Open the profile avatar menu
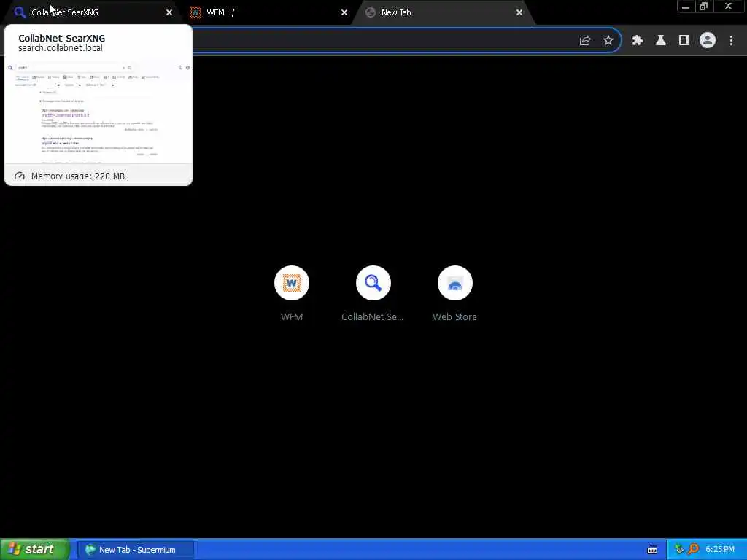The image size is (747, 560). tap(708, 41)
